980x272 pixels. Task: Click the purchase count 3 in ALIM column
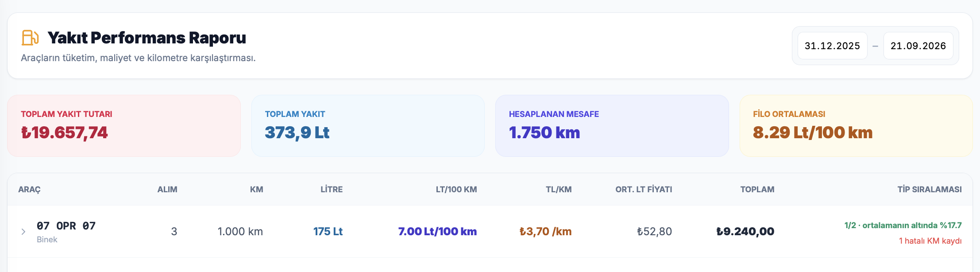[174, 232]
